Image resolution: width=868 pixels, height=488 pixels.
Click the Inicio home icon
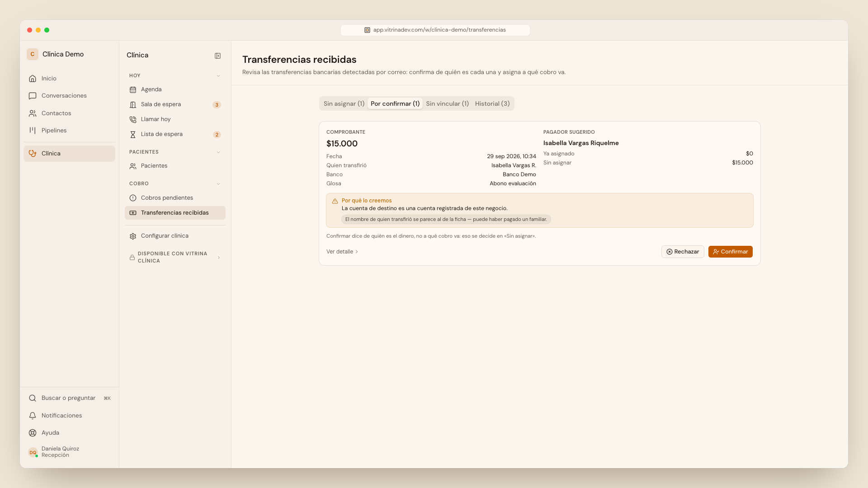(33, 79)
